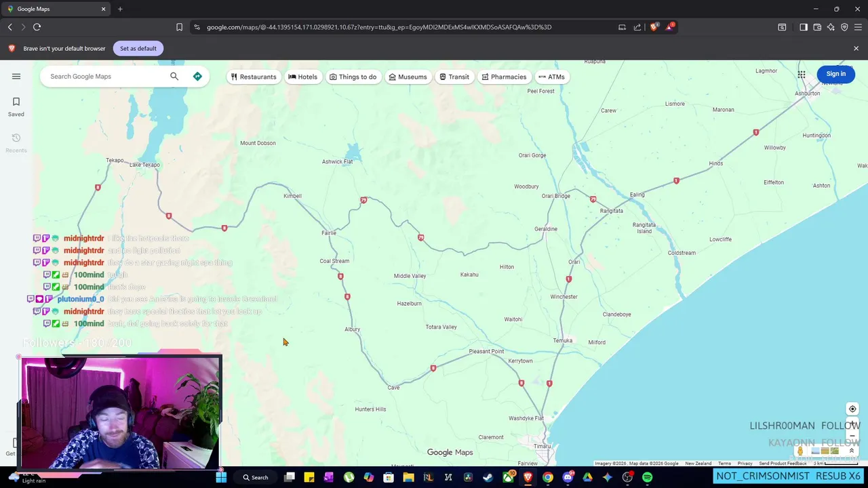Open a new browser tab
Image resolution: width=868 pixels, height=488 pixels.
click(x=120, y=9)
